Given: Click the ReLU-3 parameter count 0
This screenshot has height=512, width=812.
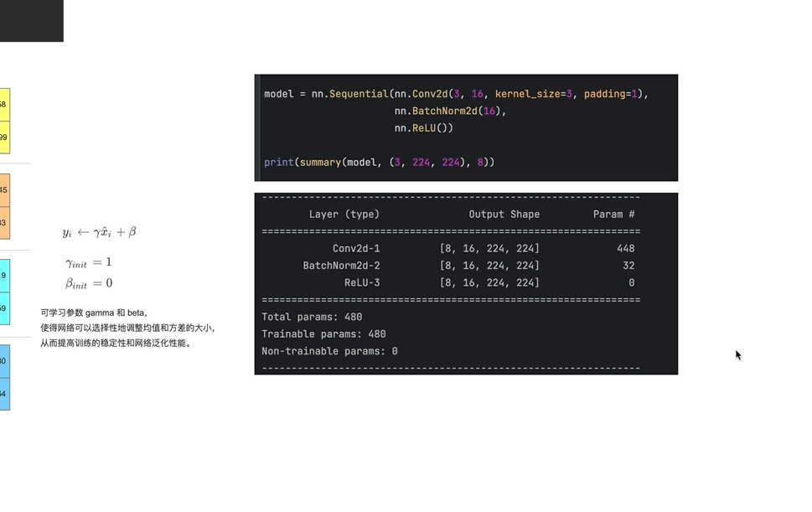Looking at the screenshot, I should pyautogui.click(x=632, y=282).
